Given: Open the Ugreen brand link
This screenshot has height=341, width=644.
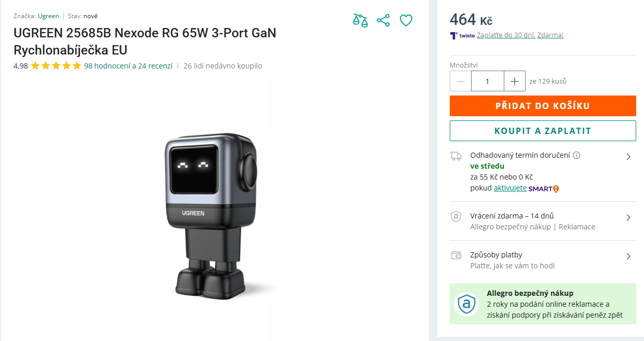Looking at the screenshot, I should (x=48, y=16).
